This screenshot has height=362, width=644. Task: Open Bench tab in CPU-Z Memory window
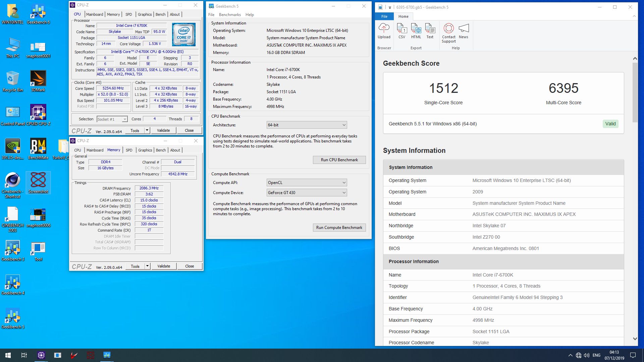pyautogui.click(x=161, y=150)
